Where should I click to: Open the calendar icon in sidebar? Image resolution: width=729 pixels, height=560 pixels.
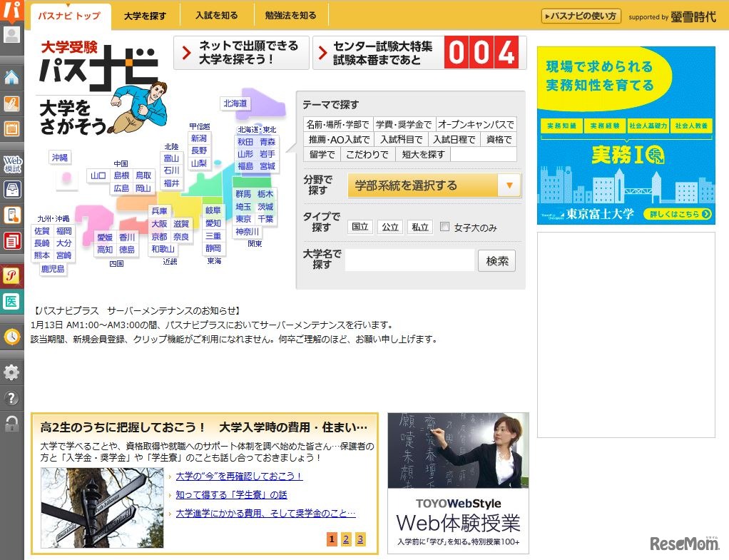point(11,128)
